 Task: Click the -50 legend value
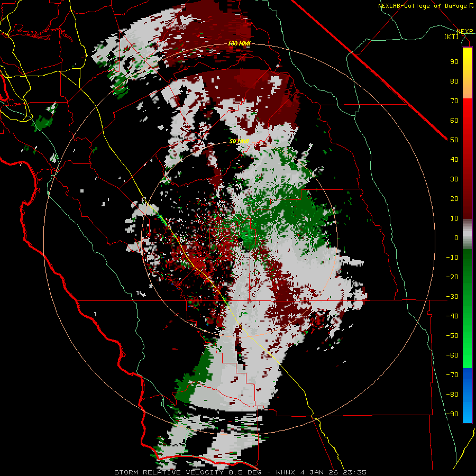coord(452,336)
